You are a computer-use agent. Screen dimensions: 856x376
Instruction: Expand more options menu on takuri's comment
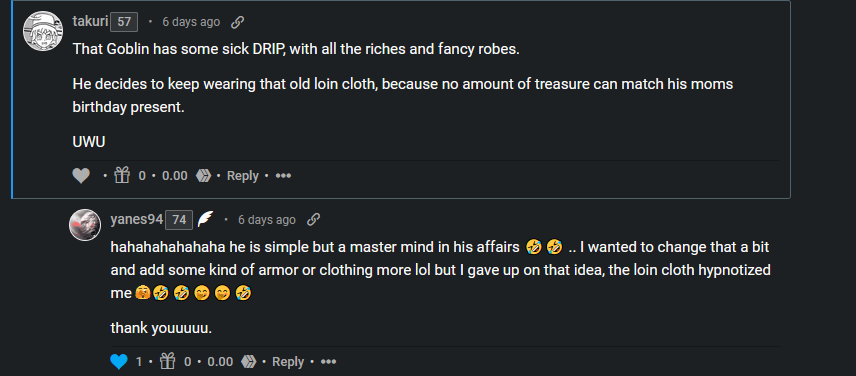pyautogui.click(x=283, y=176)
